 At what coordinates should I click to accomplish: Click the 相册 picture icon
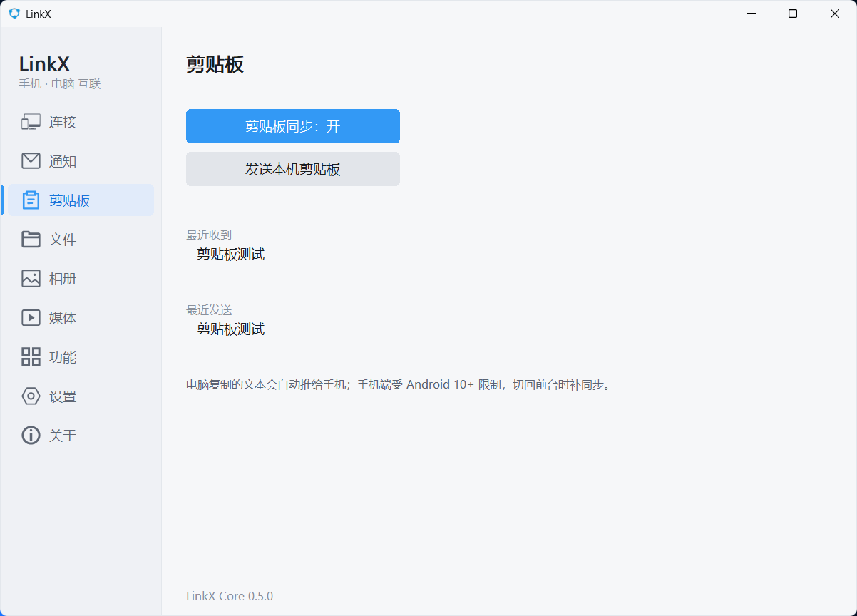coord(31,279)
